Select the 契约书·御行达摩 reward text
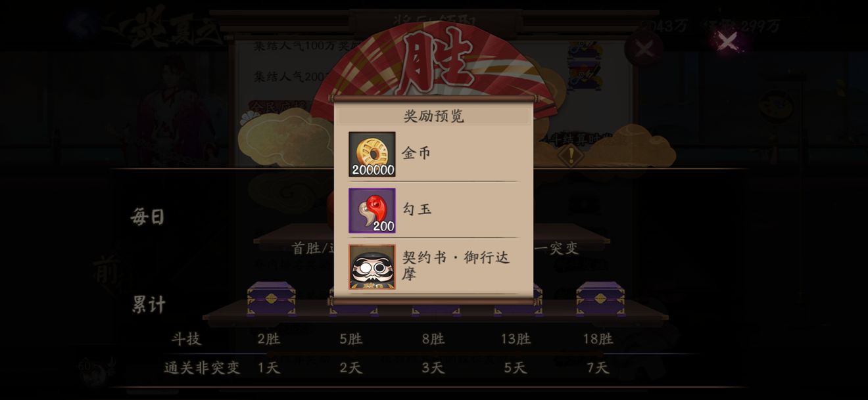The height and width of the screenshot is (400, 868). pyautogui.click(x=456, y=265)
